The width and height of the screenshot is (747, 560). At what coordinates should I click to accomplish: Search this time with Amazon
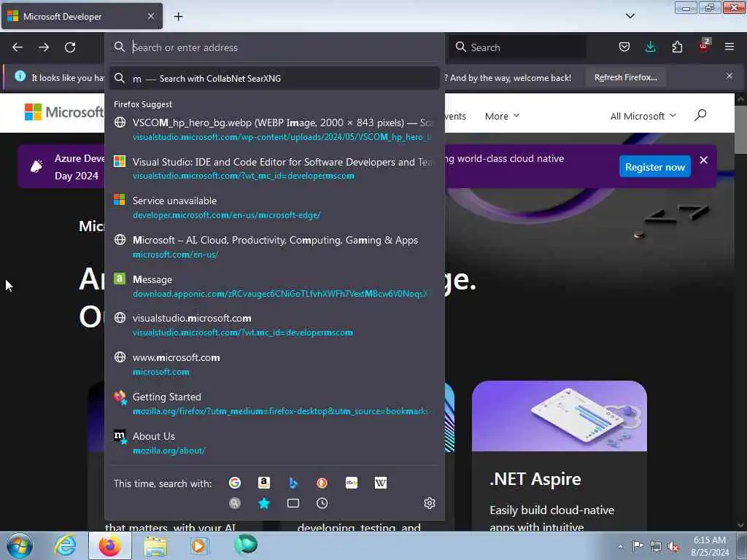coord(264,483)
